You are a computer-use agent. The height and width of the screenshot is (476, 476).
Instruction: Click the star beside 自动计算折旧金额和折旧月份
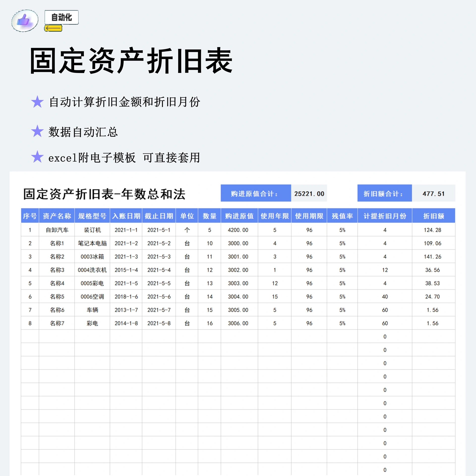(37, 102)
